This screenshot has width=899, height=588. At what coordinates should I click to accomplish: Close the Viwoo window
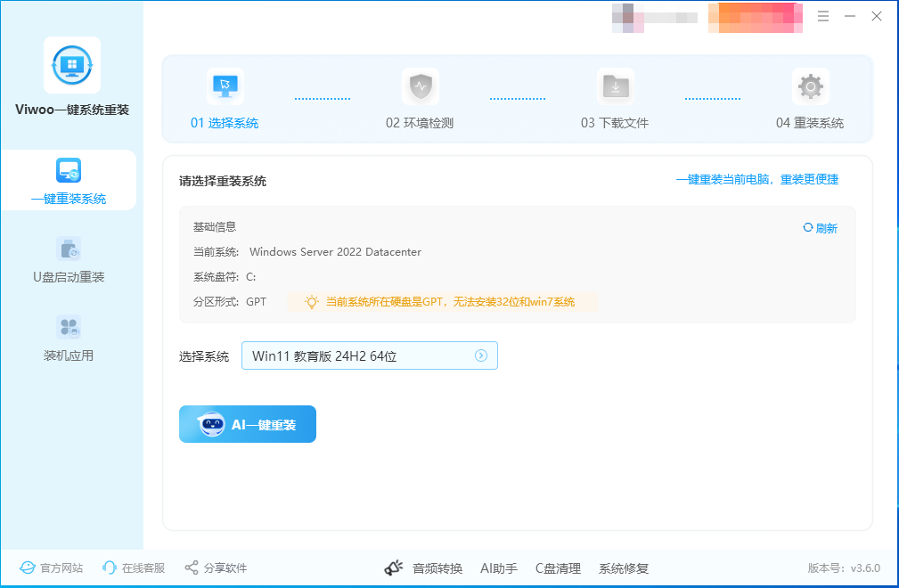pos(877,17)
